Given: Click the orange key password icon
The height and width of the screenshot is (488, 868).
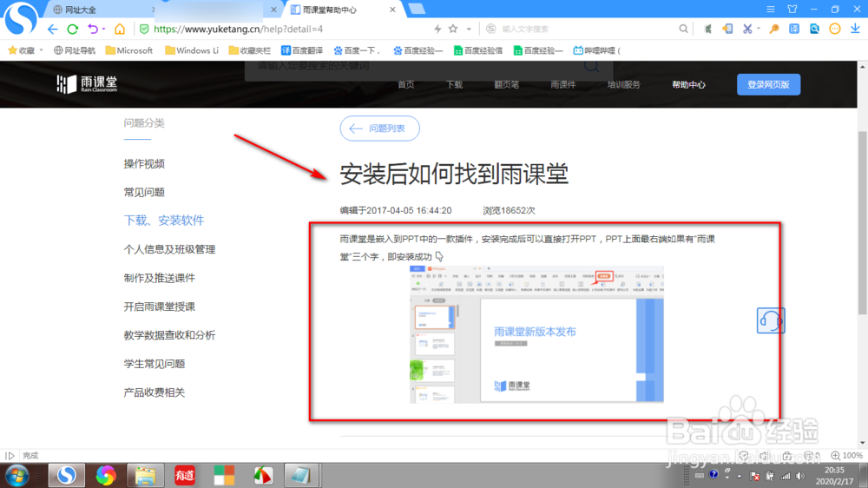Looking at the screenshot, I should click(x=774, y=29).
